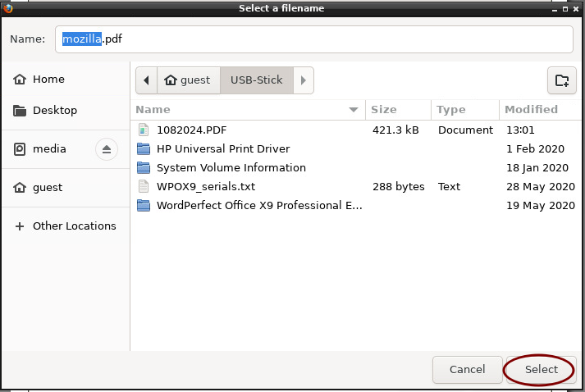The height and width of the screenshot is (392, 585).
Task: Go forward with the right path arrow
Action: click(x=304, y=80)
